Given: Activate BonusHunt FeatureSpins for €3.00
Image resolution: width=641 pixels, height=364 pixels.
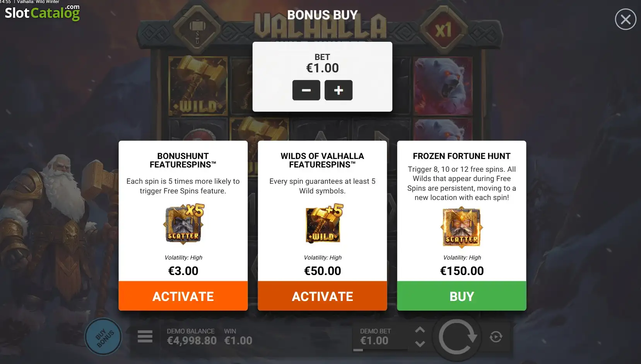Looking at the screenshot, I should [x=183, y=296].
